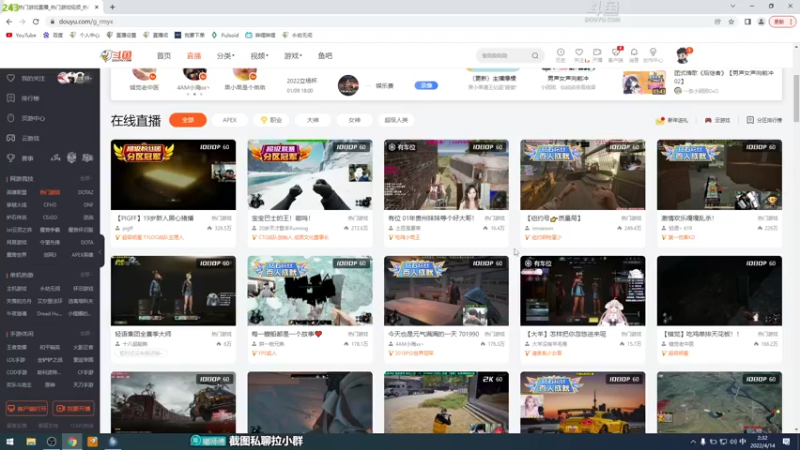
Task: Open the YouTube bookmark
Action: 21,35
